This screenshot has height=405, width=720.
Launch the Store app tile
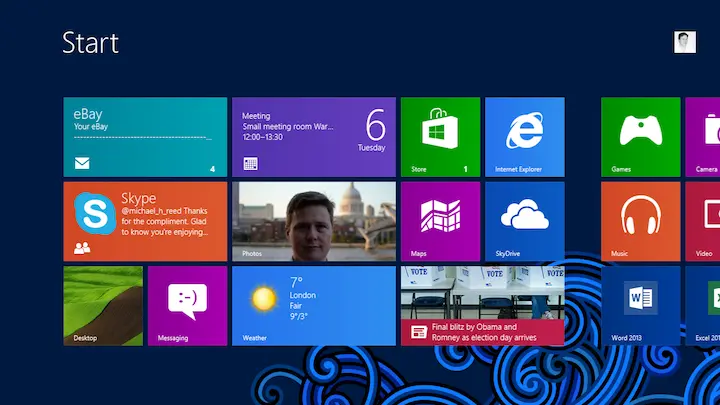(x=440, y=136)
